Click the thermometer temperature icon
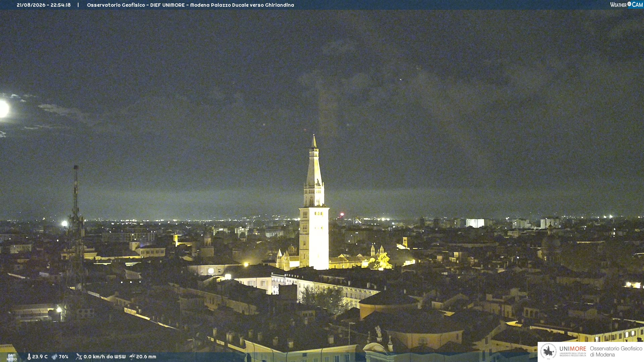Viewport: 644px width, 362px height. pos(29,357)
